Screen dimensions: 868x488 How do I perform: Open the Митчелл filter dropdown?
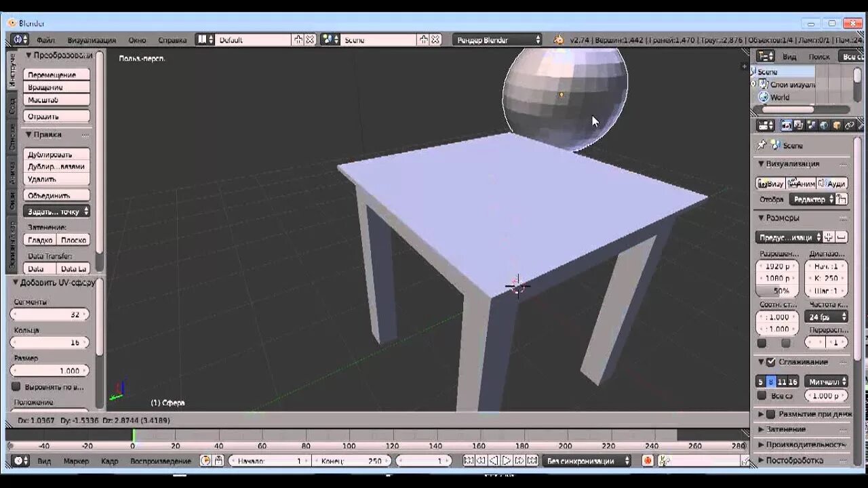[826, 382]
